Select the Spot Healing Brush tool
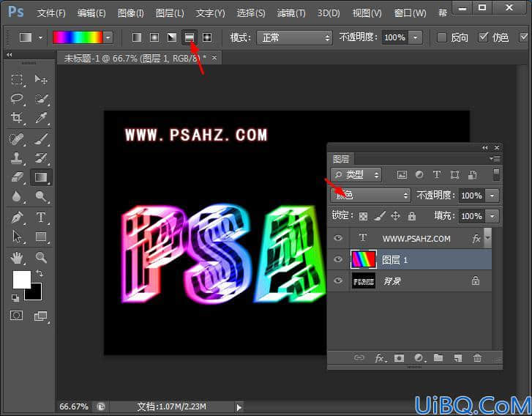The width and height of the screenshot is (532, 416). [17, 139]
